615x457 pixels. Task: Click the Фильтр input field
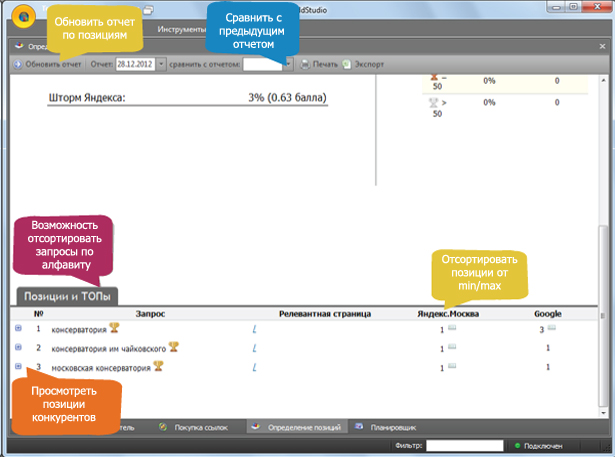coord(465,446)
